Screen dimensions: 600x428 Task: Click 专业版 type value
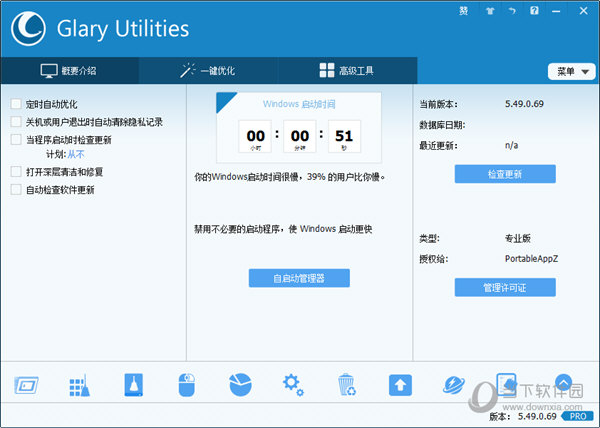point(518,238)
